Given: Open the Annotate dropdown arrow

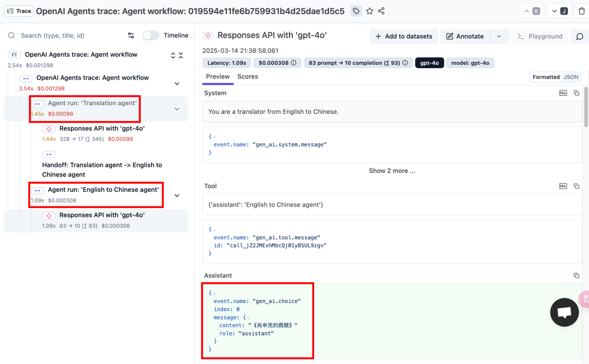Looking at the screenshot, I should (x=499, y=37).
